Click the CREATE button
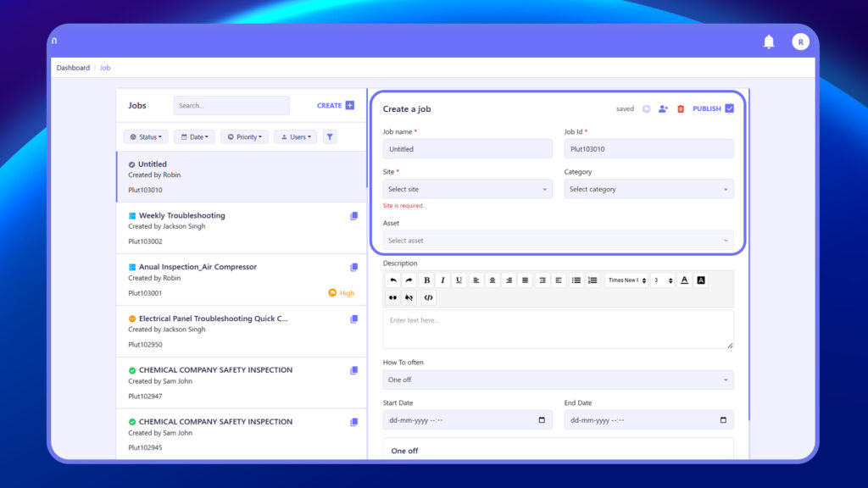 [336, 105]
